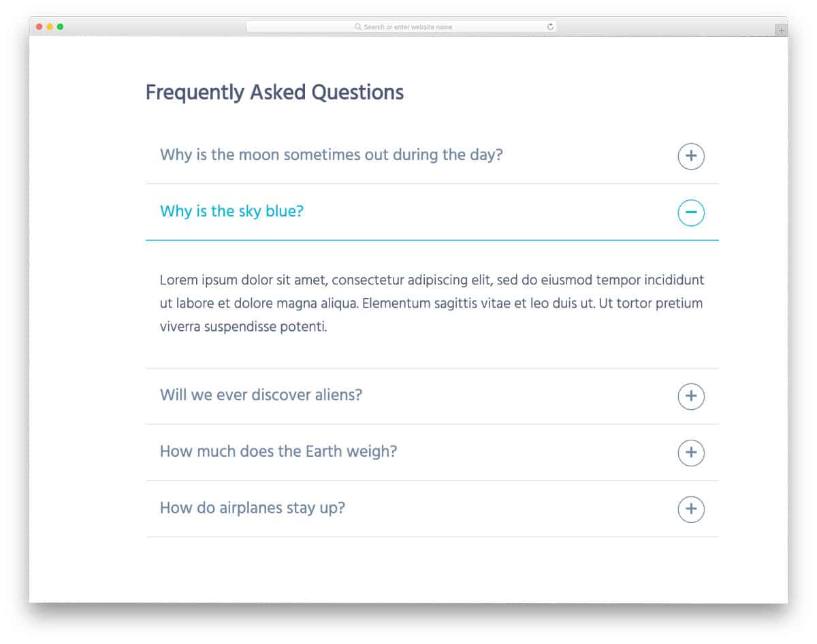Click minus icon beside sky blue question
This screenshot has height=644, width=817.
click(x=690, y=212)
